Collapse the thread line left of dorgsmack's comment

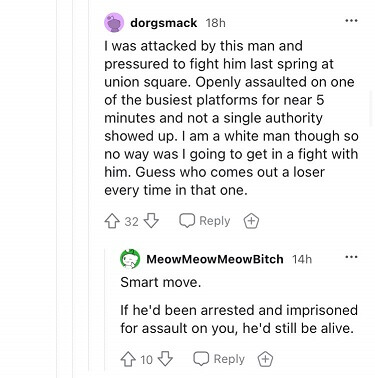[x=89, y=189]
